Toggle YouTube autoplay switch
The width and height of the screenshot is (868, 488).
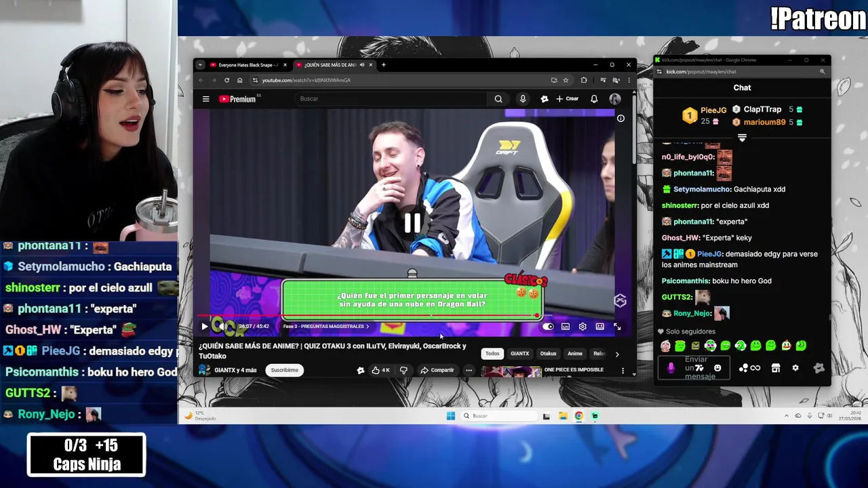pos(548,327)
